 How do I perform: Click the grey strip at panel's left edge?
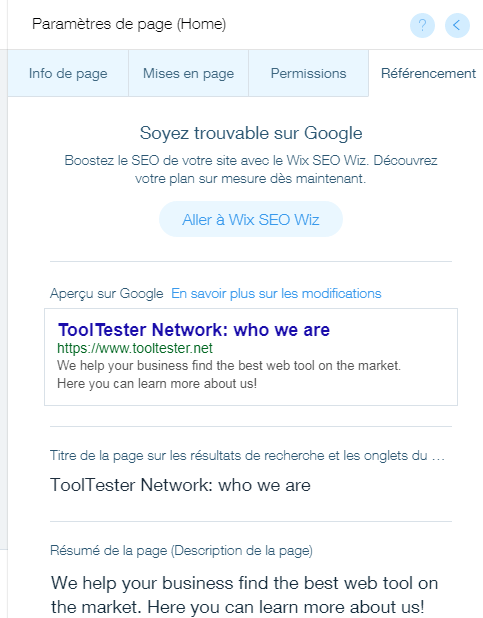pos(4,300)
